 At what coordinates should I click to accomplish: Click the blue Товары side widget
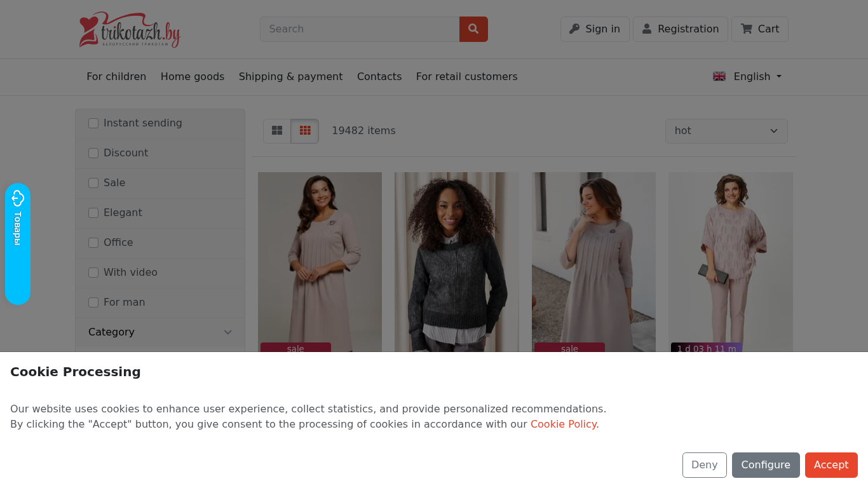pos(18,243)
